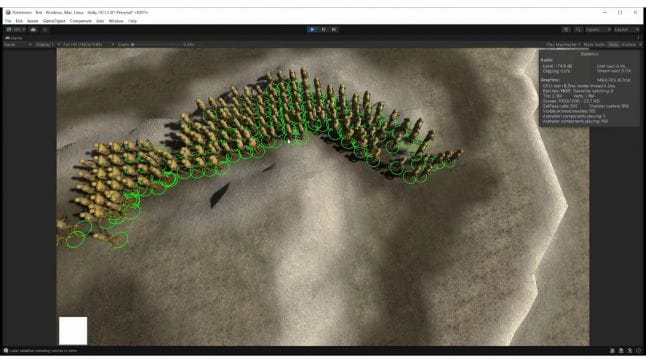The width and height of the screenshot is (646, 363).
Task: Click the Play button in toolbar
Action: click(313, 29)
